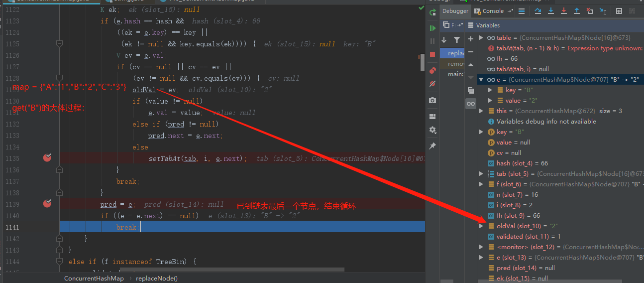Screen dimensions: 644x283
Task: Switch to the Debugger tab
Action: pos(455,11)
